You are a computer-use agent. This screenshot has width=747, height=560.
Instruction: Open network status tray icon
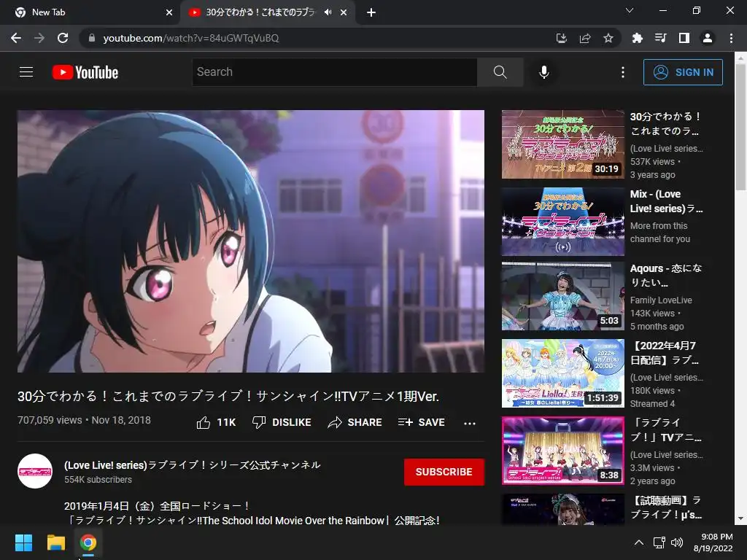[x=659, y=542]
